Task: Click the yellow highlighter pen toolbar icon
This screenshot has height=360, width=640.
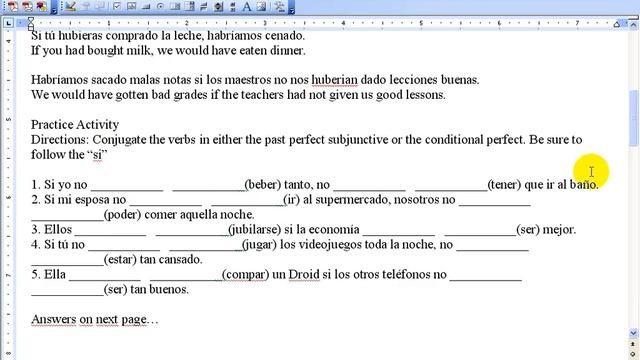Action: [x=70, y=6]
